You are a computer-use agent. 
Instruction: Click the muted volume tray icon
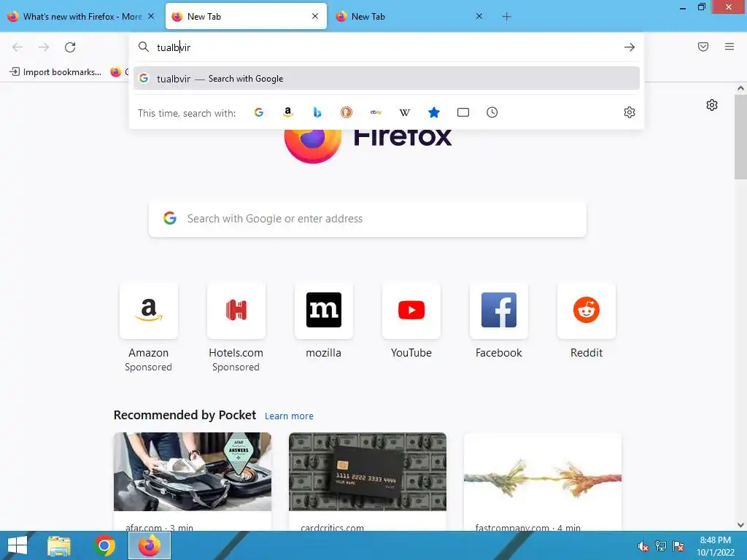coord(643,546)
